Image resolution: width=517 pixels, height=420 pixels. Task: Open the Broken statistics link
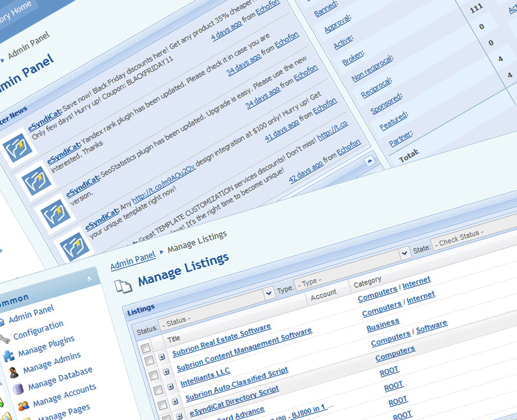[353, 58]
